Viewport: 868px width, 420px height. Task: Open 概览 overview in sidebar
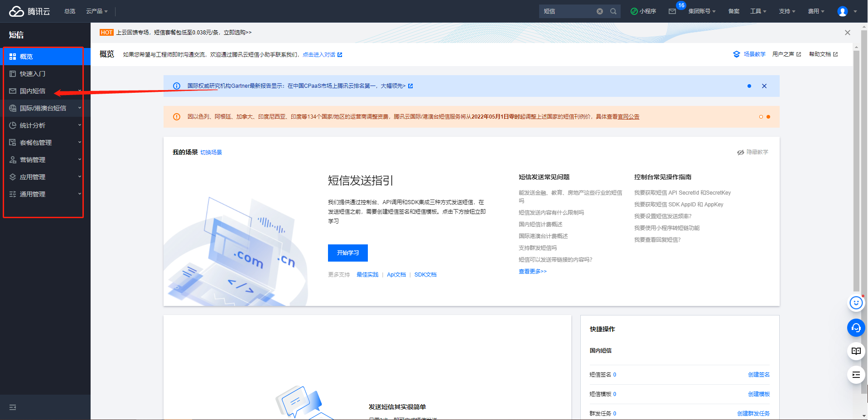click(45, 57)
